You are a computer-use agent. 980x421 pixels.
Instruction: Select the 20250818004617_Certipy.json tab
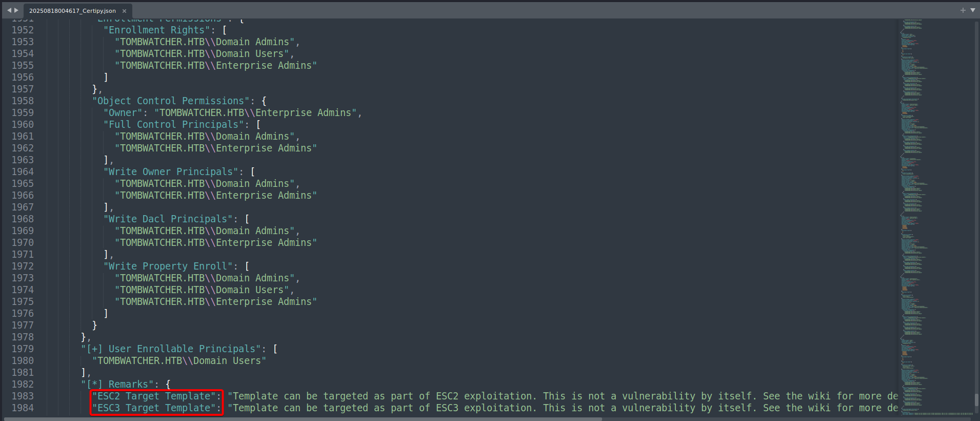[x=72, y=11]
